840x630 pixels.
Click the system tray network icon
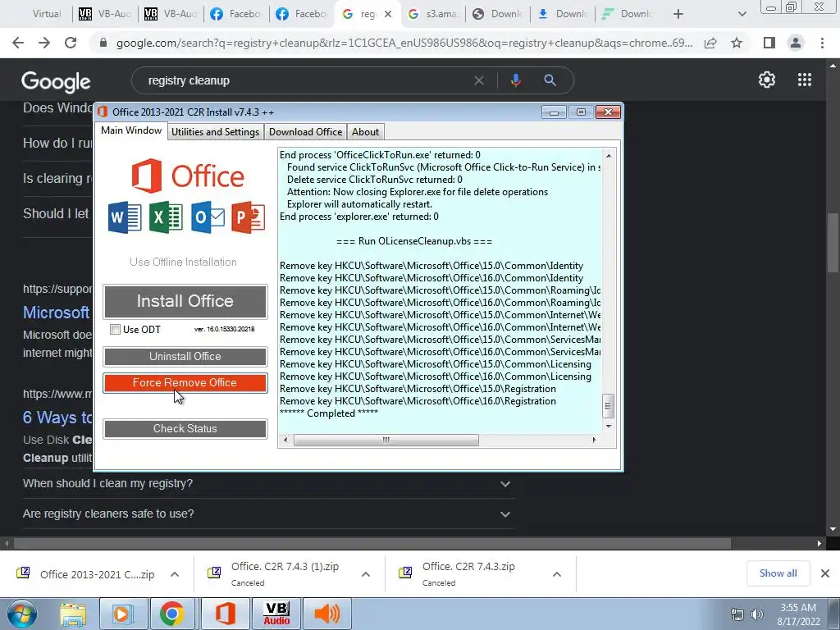click(x=737, y=614)
